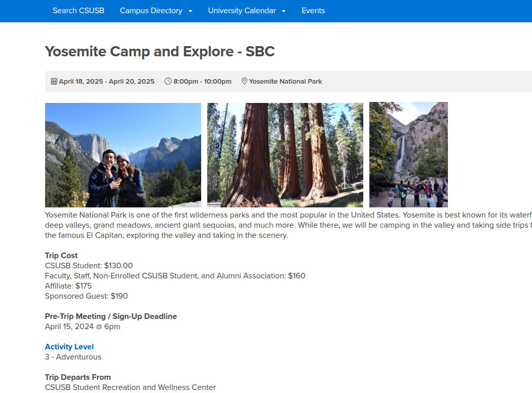The image size is (532, 393).
Task: Click the Faculty, Staff price line of $160
Action: coord(175,276)
